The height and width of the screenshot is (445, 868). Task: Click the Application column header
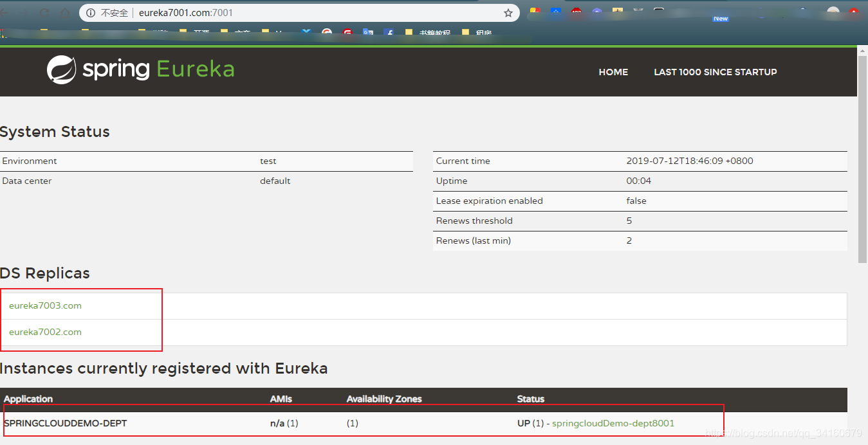click(x=28, y=399)
